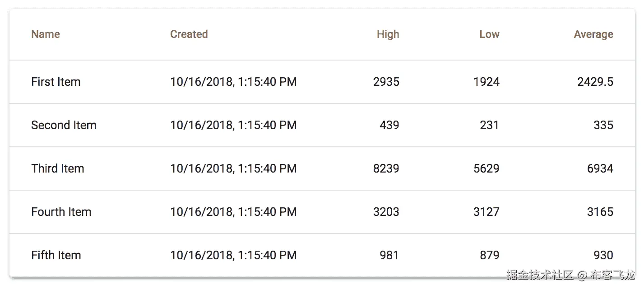The width and height of the screenshot is (644, 290).
Task: Click the Low value 5629
Action: [486, 168]
